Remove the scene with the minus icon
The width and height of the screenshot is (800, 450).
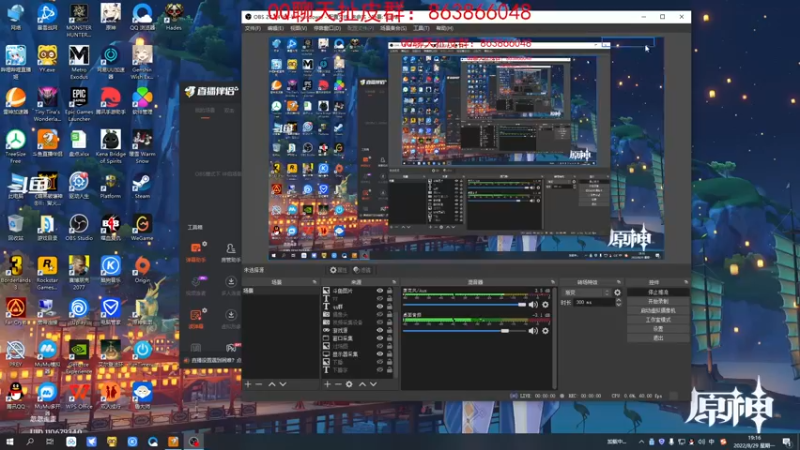(259, 384)
